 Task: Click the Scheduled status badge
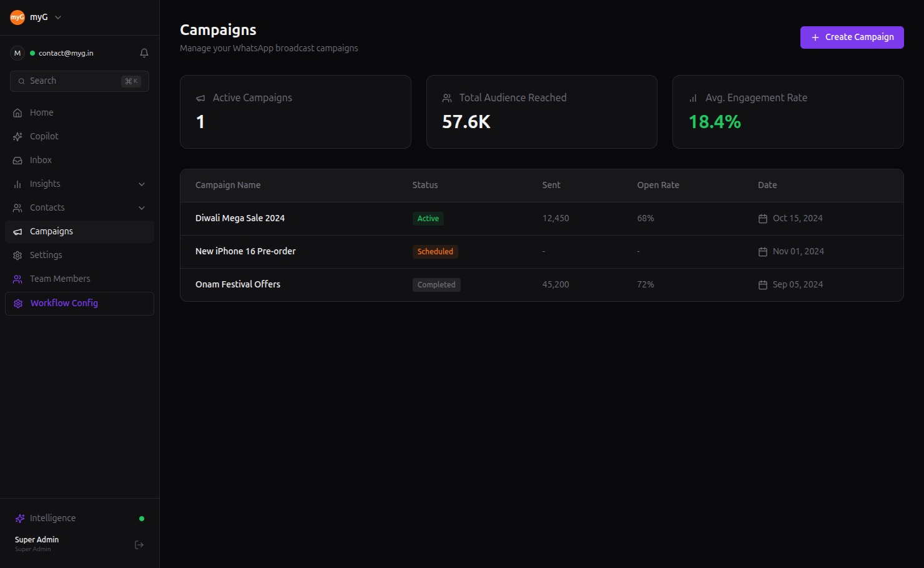pos(435,252)
